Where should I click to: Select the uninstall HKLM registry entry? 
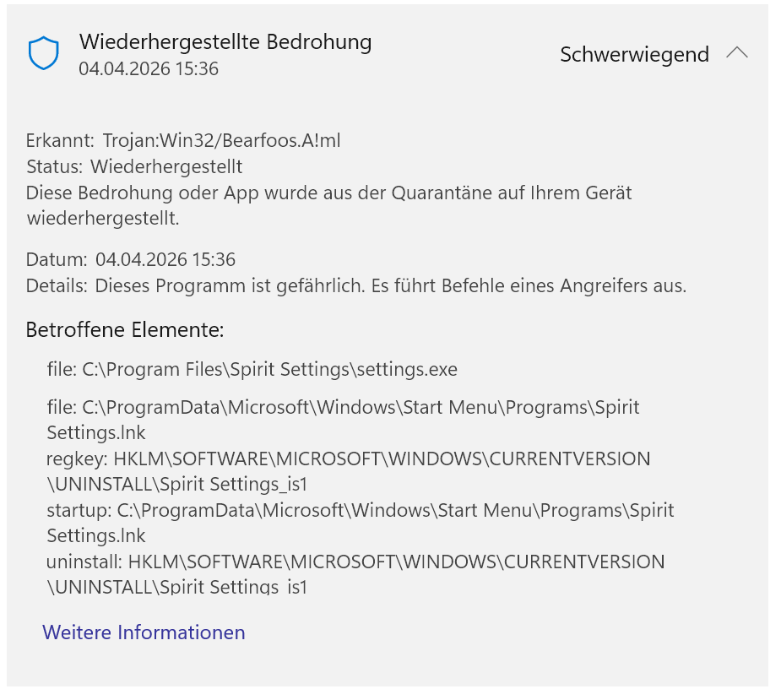pyautogui.click(x=355, y=574)
